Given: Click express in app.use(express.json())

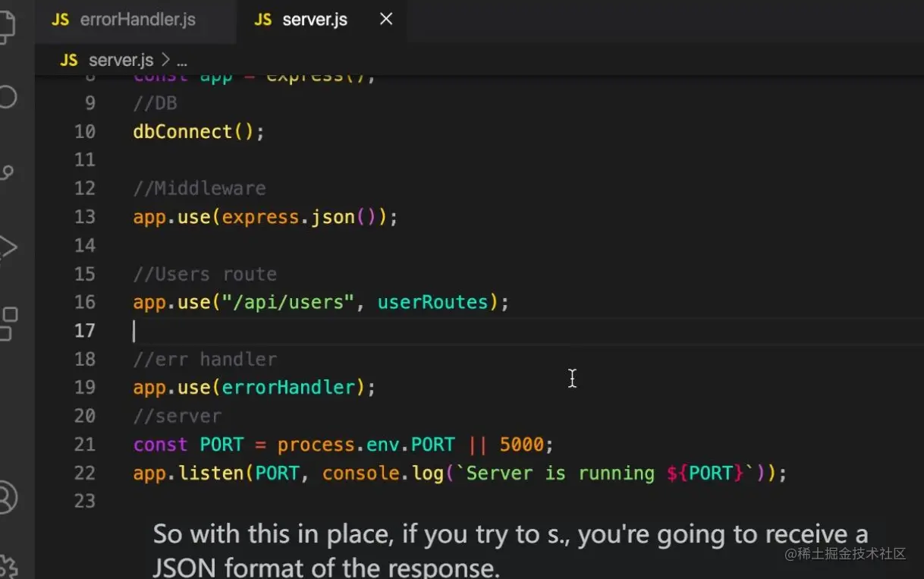Looking at the screenshot, I should (261, 217).
